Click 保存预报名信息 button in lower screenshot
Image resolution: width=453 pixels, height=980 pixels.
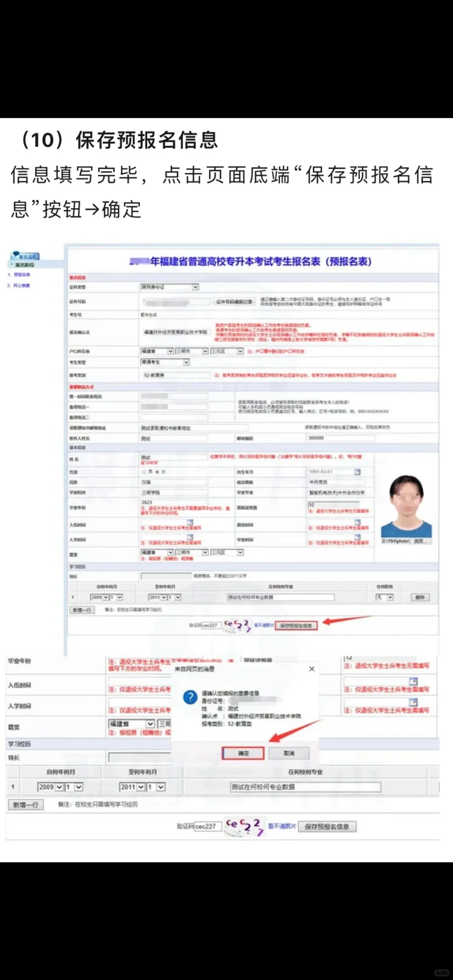point(327,826)
